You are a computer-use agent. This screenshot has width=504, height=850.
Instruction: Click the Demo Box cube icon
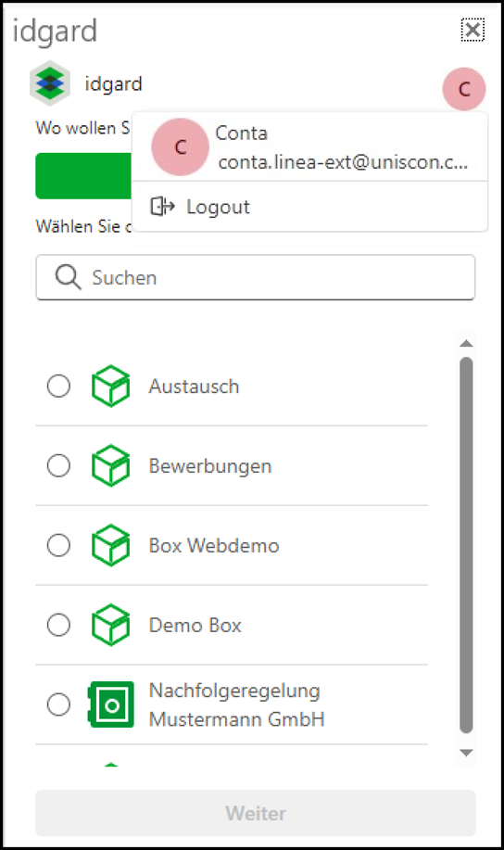click(x=110, y=625)
